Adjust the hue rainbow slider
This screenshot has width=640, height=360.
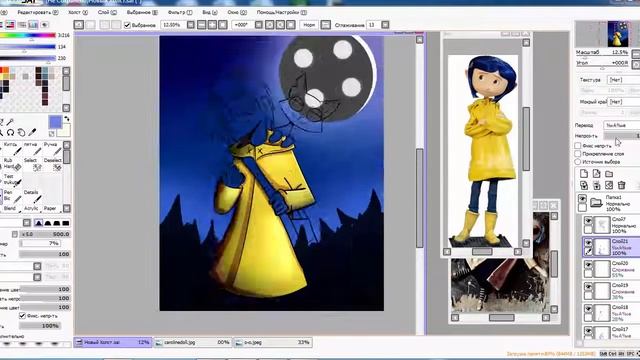click(28, 36)
